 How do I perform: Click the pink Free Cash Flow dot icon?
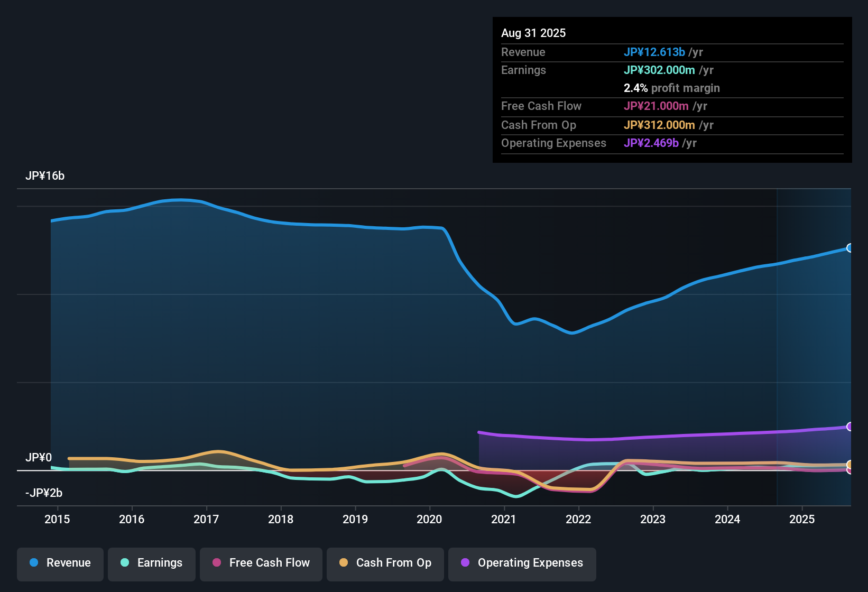pos(216,563)
